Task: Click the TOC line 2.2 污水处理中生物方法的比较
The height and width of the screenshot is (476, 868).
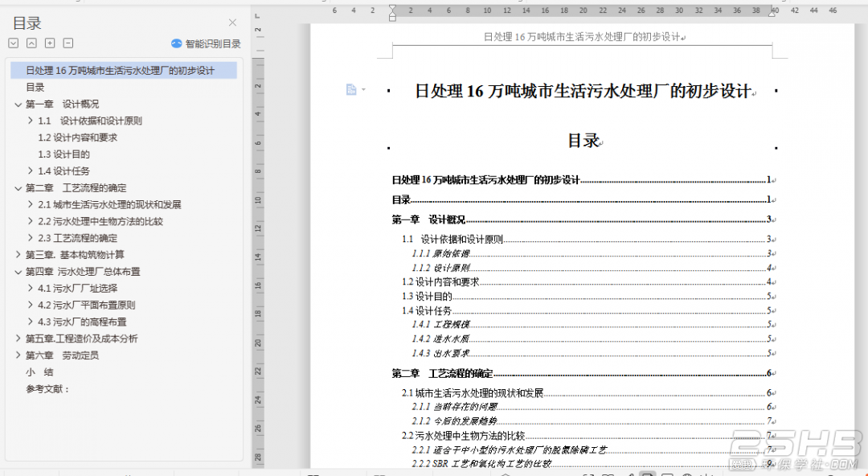Action: [587, 436]
